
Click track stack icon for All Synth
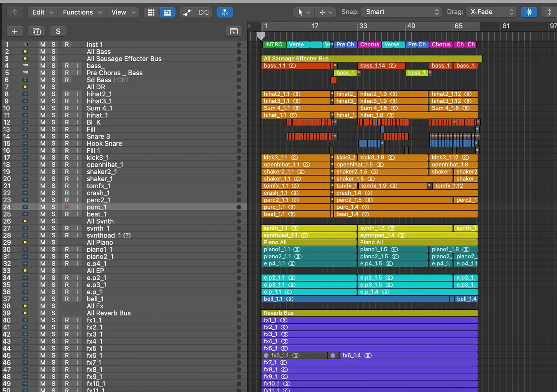[25, 221]
